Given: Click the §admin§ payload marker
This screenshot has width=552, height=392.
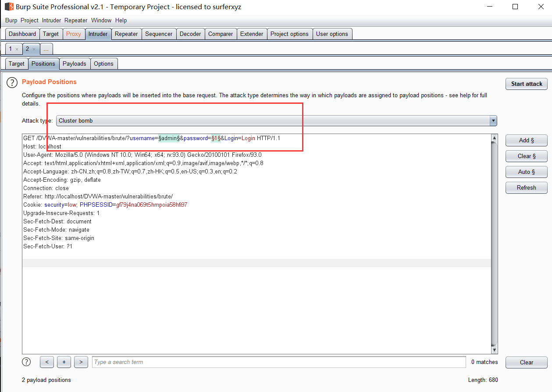Looking at the screenshot, I should (x=169, y=138).
